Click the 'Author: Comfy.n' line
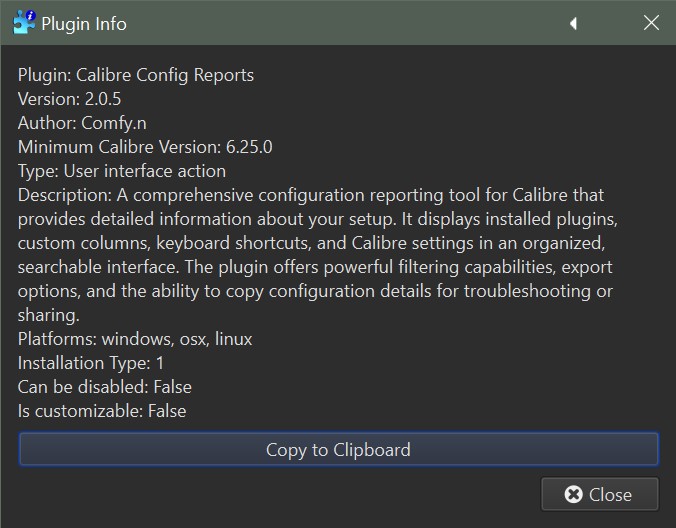676x528 pixels. coord(82,123)
